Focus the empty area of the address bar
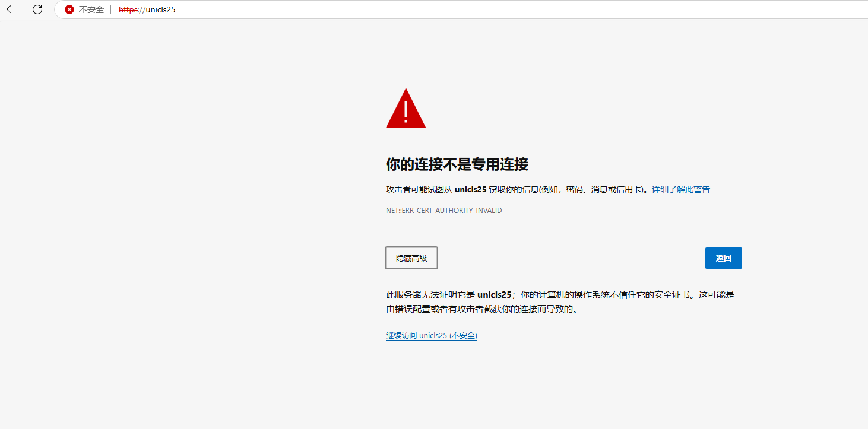Viewport: 868px width, 429px height. [x=475, y=9]
